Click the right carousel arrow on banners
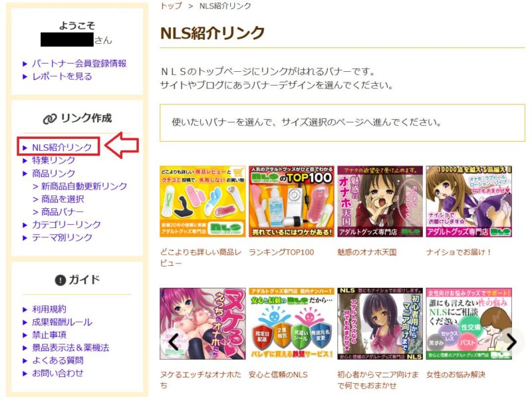 tap(511, 341)
